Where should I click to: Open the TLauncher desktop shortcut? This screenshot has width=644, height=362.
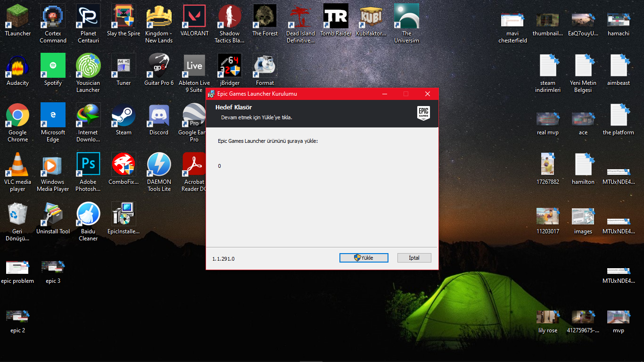tap(17, 20)
